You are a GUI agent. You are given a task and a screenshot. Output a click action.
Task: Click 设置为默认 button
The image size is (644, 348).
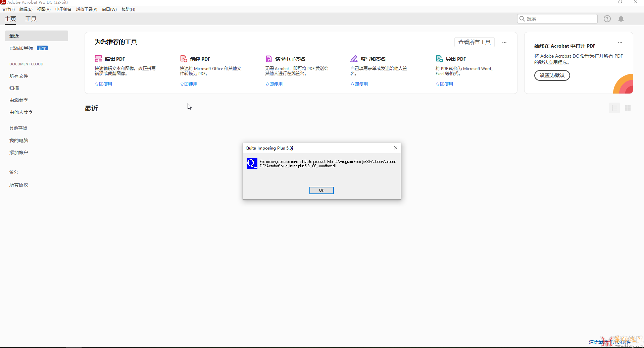[x=552, y=75]
